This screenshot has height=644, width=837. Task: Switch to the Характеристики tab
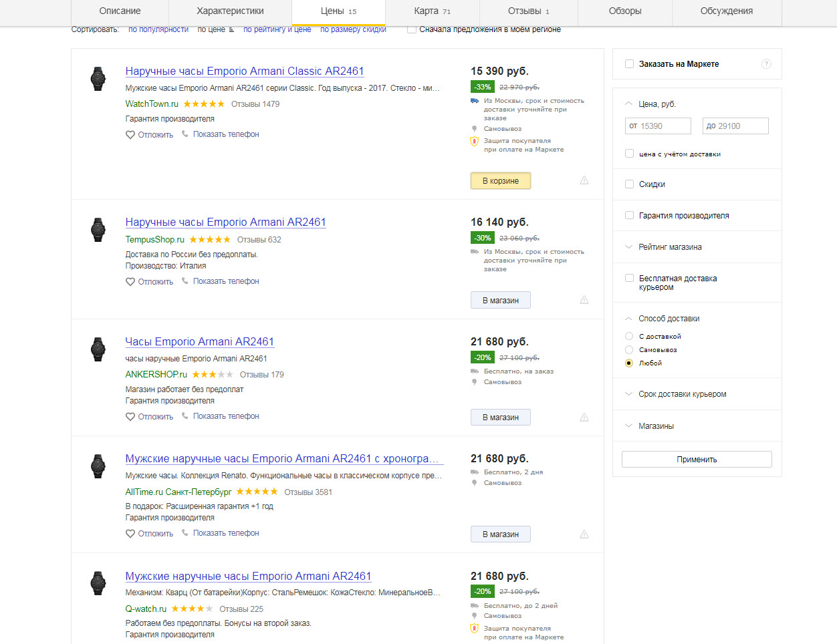230,11
